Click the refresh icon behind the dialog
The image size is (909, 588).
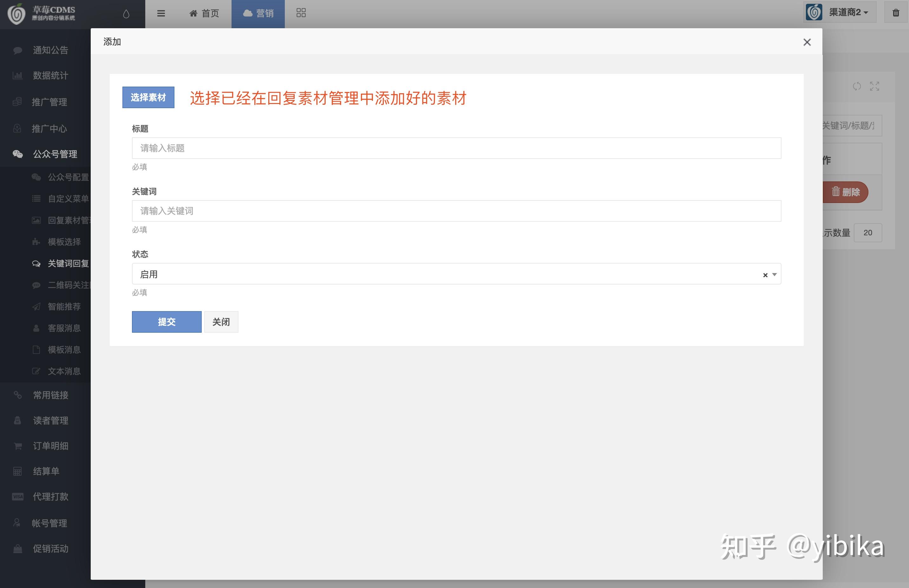click(x=857, y=86)
